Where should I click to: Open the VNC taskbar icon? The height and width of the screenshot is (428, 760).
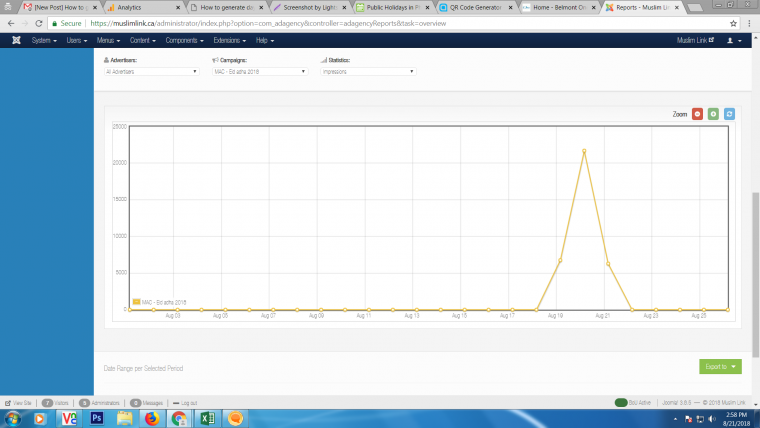coord(69,418)
